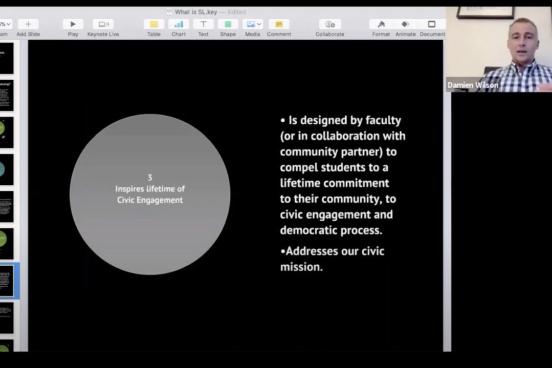Select the highlighted slide thumbnail in navigator
Image resolution: width=552 pixels, height=368 pixels.
coord(7,281)
